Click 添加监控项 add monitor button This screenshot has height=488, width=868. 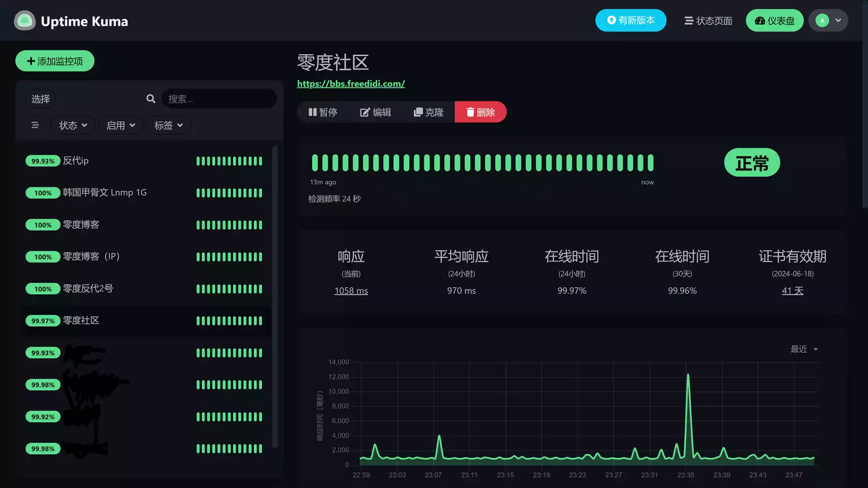point(55,61)
